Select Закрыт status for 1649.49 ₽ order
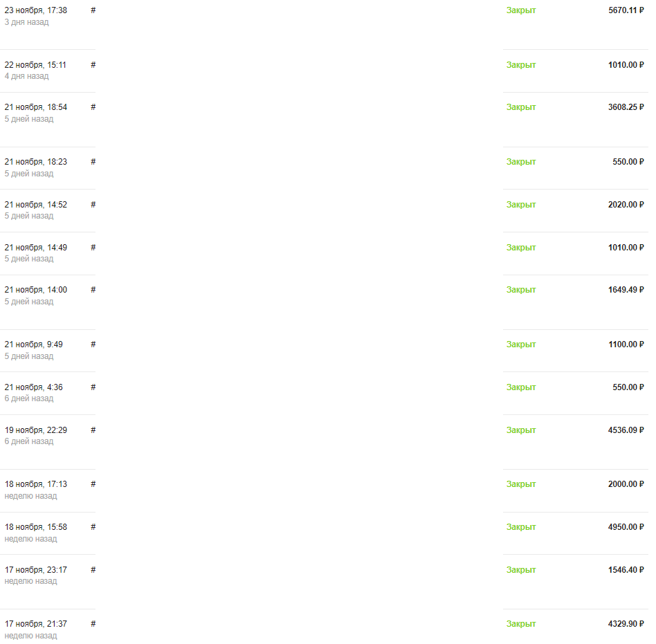 point(521,291)
